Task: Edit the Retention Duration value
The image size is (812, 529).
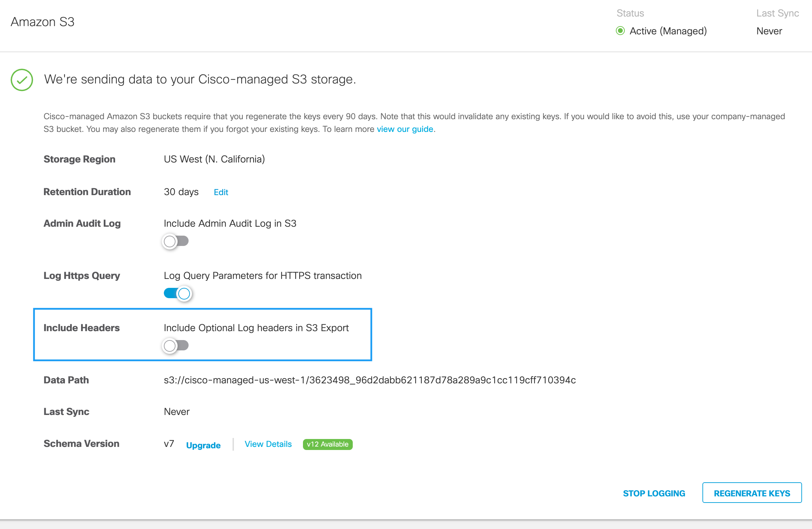Action: (221, 192)
